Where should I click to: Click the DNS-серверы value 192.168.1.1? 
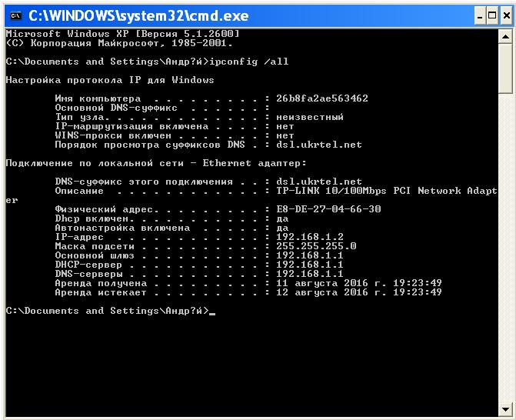(309, 274)
